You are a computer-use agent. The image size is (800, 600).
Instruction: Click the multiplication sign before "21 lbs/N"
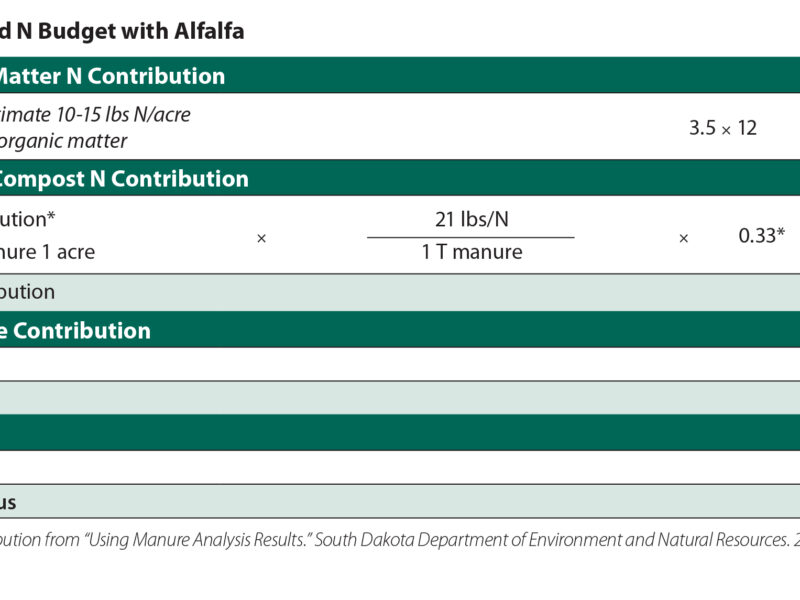coord(261,239)
